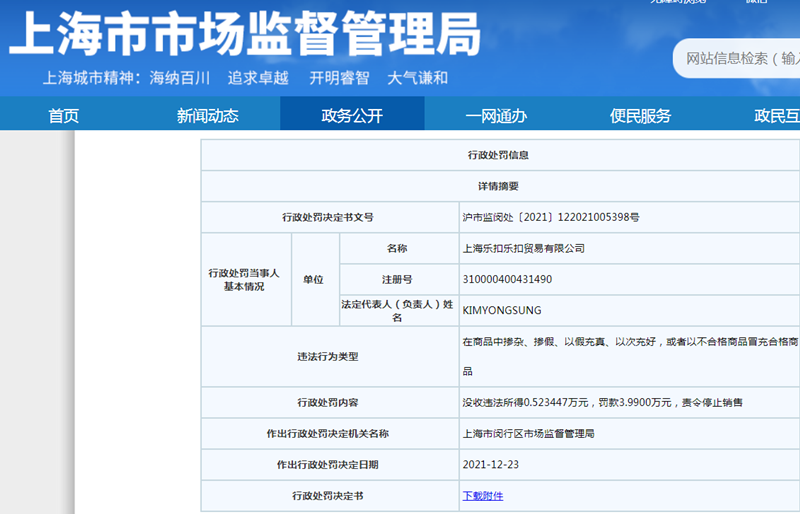The image size is (800, 514).
Task: Select the decision number 沪市监闵处〔2021〕122021005398号
Action: pyautogui.click(x=551, y=217)
